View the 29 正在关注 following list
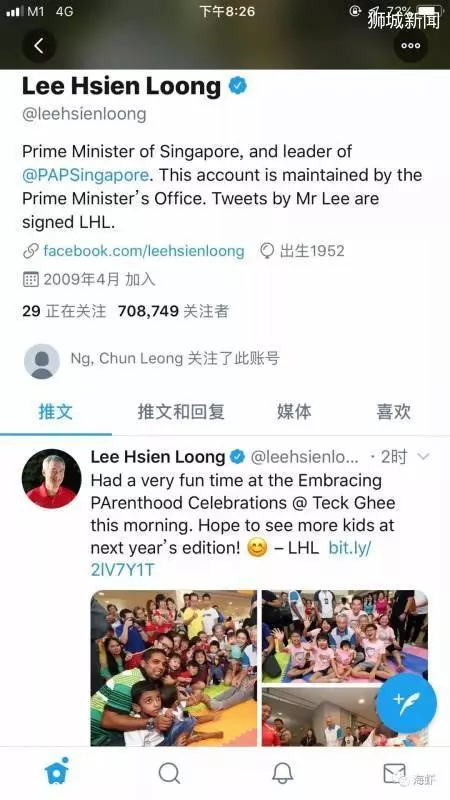 (x=64, y=311)
